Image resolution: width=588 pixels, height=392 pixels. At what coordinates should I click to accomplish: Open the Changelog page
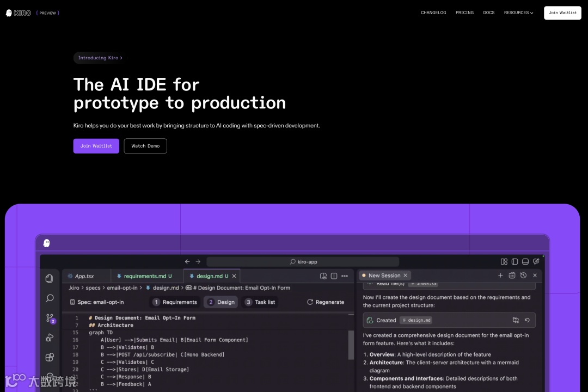tap(433, 13)
